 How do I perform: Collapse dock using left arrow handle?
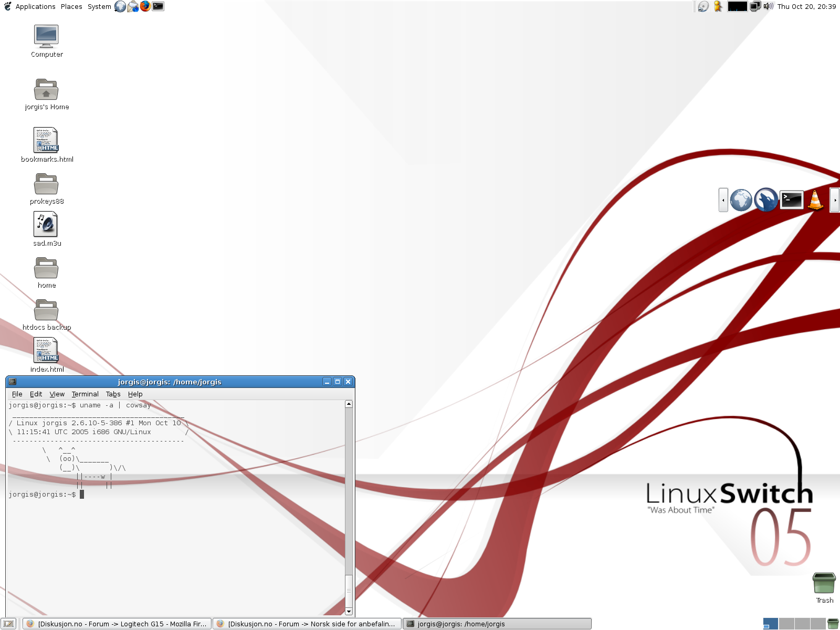point(723,200)
